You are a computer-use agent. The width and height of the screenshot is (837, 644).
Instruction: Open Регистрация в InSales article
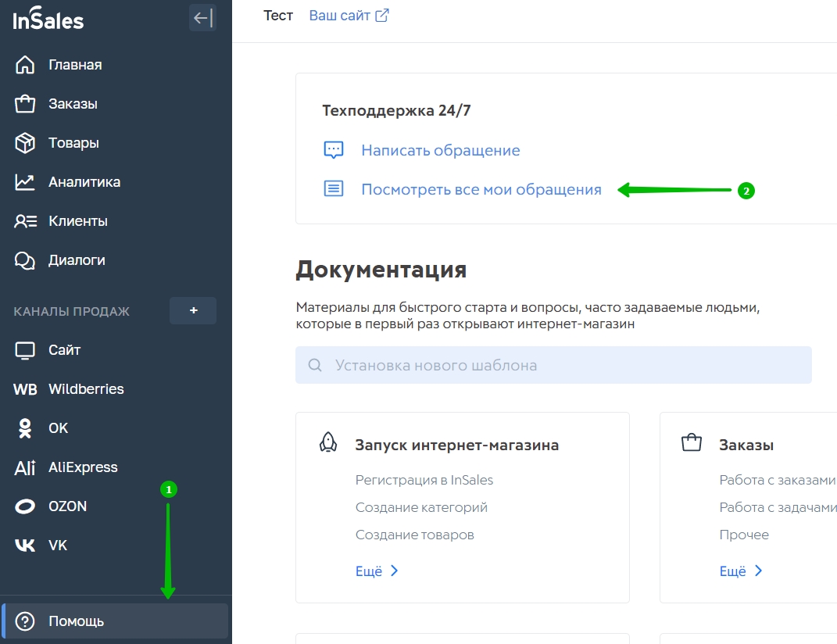[x=424, y=480]
